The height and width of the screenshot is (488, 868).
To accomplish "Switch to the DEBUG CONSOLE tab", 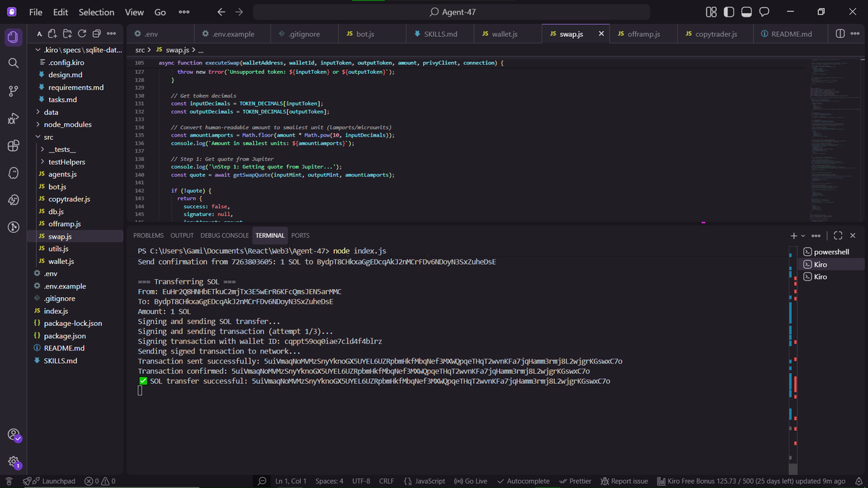I will click(224, 236).
